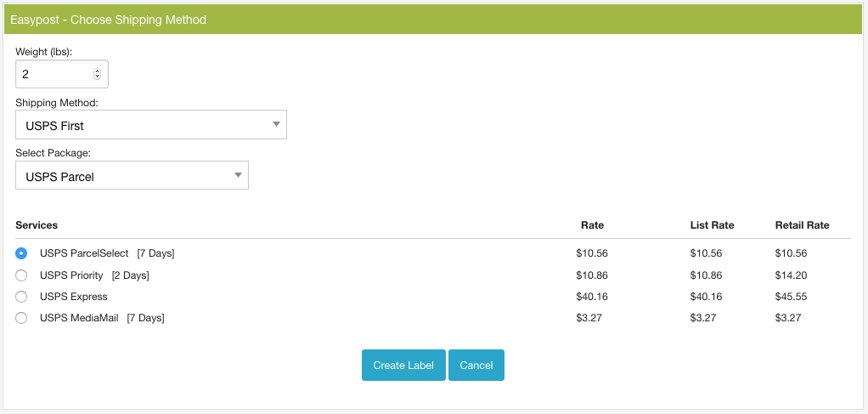Viewport: 868px width, 414px height.
Task: Click the $14.20 retail rate value
Action: [791, 275]
